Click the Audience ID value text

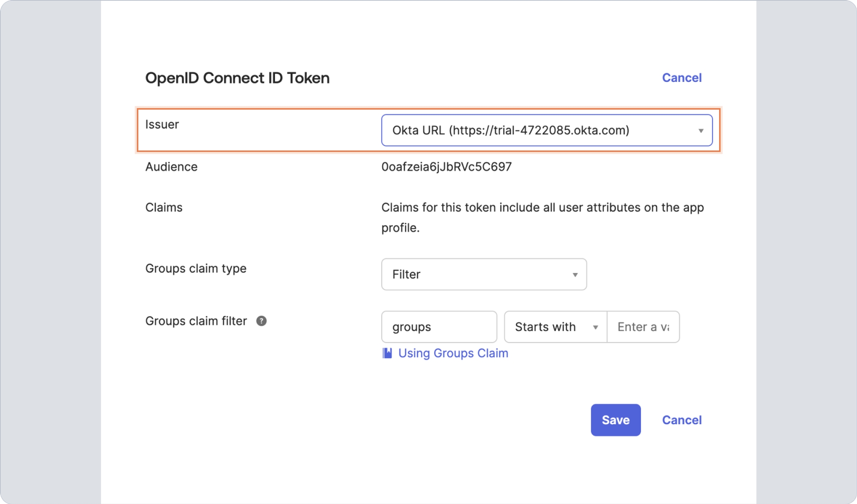pyautogui.click(x=446, y=167)
